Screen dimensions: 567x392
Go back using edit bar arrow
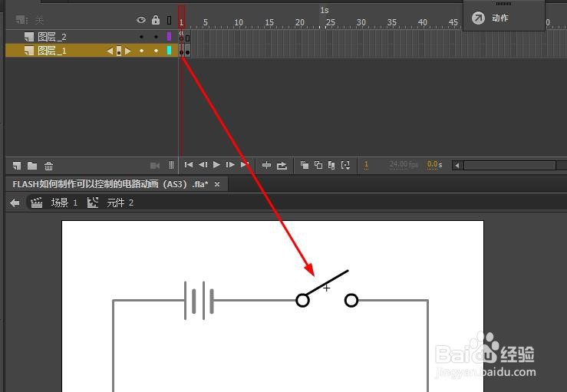coord(15,203)
